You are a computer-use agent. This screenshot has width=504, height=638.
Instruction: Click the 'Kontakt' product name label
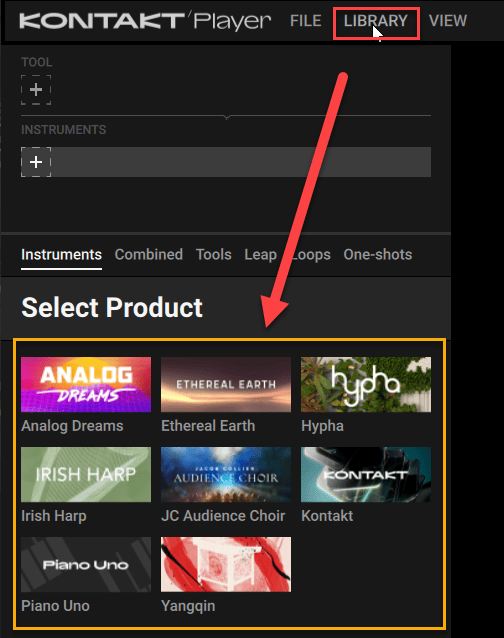[x=327, y=516]
